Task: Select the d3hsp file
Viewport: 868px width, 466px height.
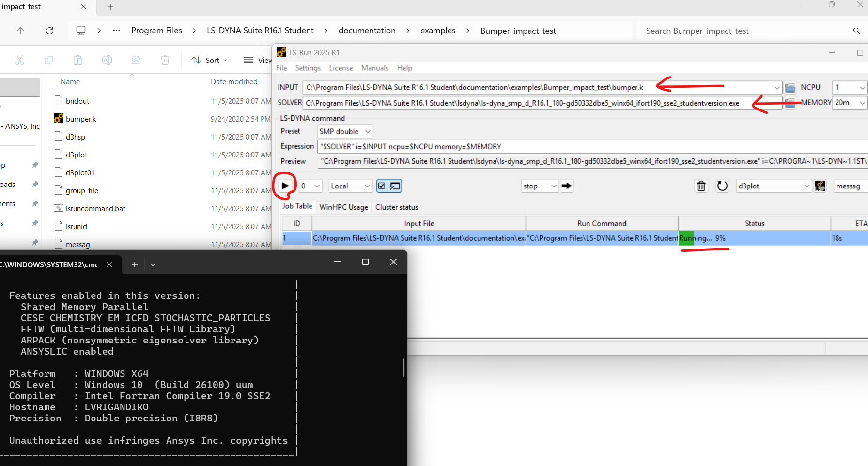Action: coord(75,137)
